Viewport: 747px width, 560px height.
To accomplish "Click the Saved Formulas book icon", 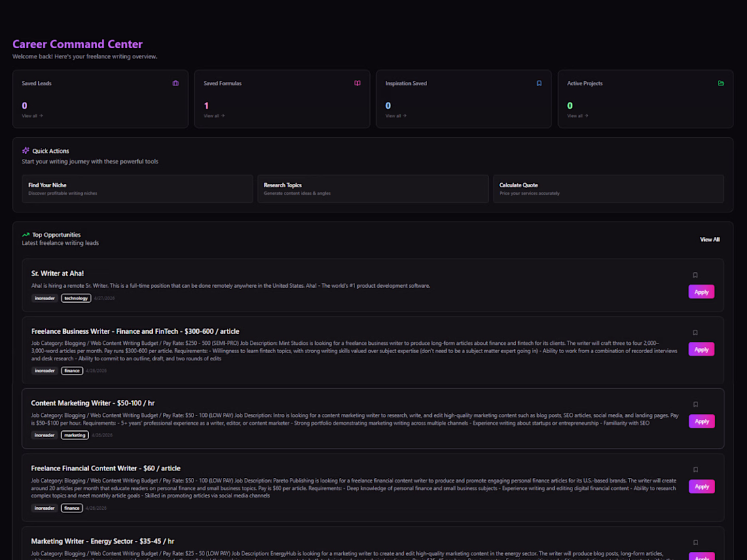I will coord(357,83).
